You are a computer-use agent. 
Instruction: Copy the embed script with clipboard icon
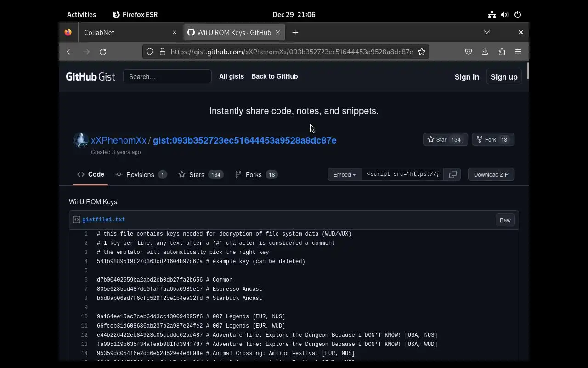click(452, 174)
